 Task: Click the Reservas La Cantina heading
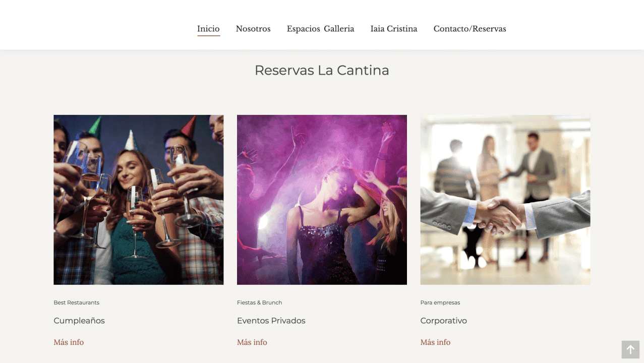pyautogui.click(x=322, y=70)
